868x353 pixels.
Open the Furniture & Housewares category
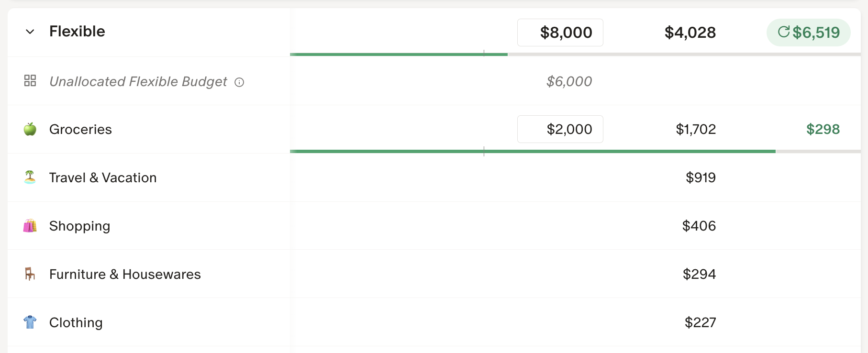point(125,274)
